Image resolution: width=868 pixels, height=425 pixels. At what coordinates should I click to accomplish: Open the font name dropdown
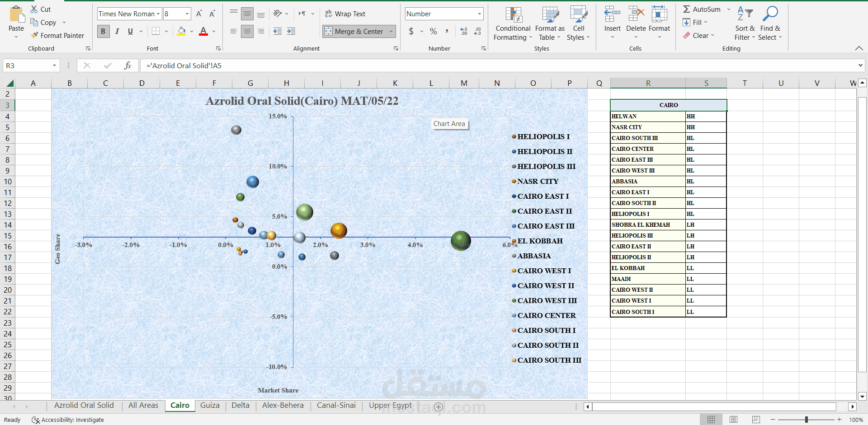pos(158,14)
